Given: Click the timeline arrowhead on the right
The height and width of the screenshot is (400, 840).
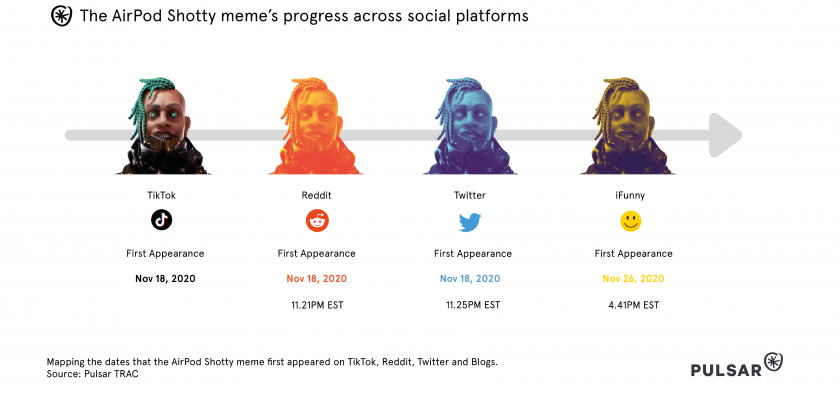Looking at the screenshot, I should click(724, 134).
